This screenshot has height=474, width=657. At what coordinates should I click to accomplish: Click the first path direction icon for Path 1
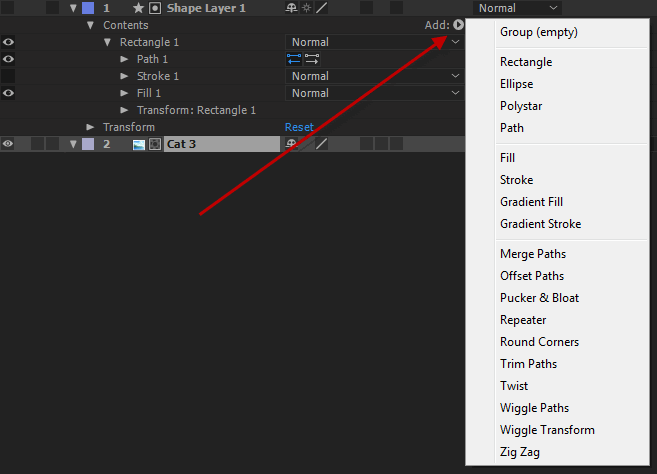[x=294, y=59]
